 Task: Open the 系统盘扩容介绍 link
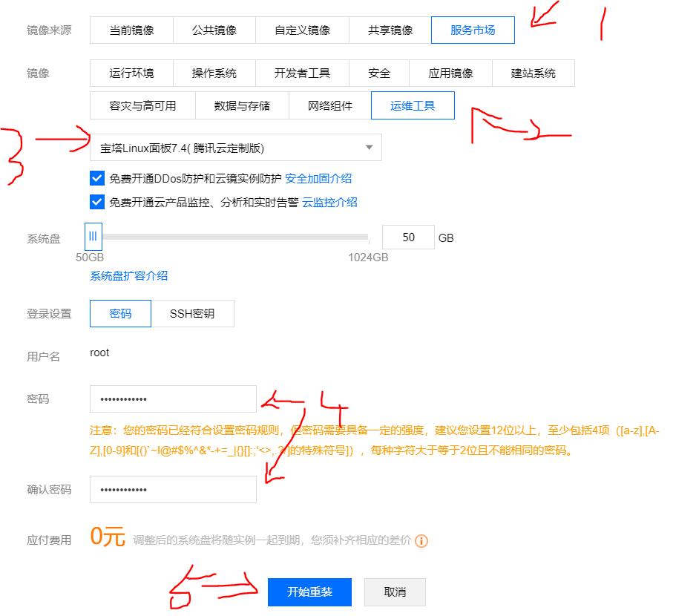pos(128,275)
